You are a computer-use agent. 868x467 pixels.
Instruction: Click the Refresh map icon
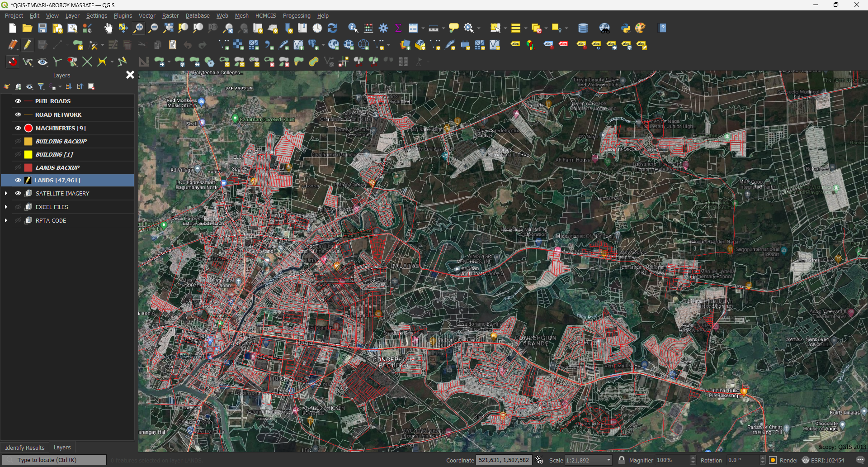click(x=332, y=29)
